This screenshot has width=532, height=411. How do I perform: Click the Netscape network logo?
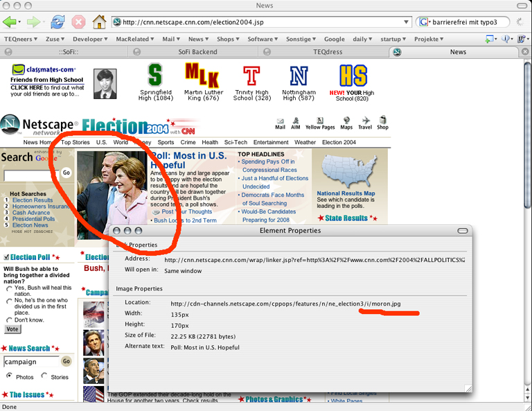40,125
